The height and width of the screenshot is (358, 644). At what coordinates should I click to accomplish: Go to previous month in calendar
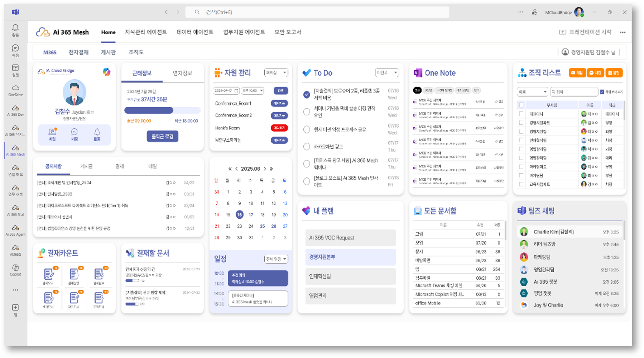pyautogui.click(x=236, y=169)
